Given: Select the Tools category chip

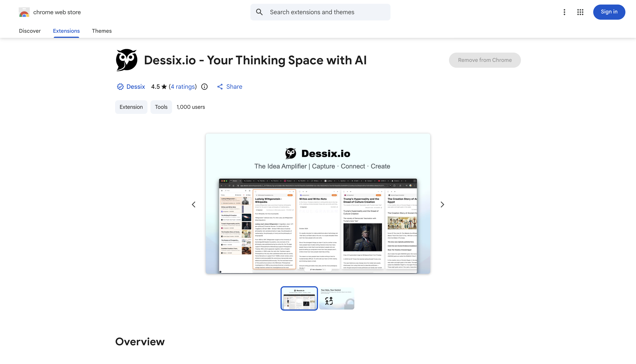Looking at the screenshot, I should coord(161,107).
